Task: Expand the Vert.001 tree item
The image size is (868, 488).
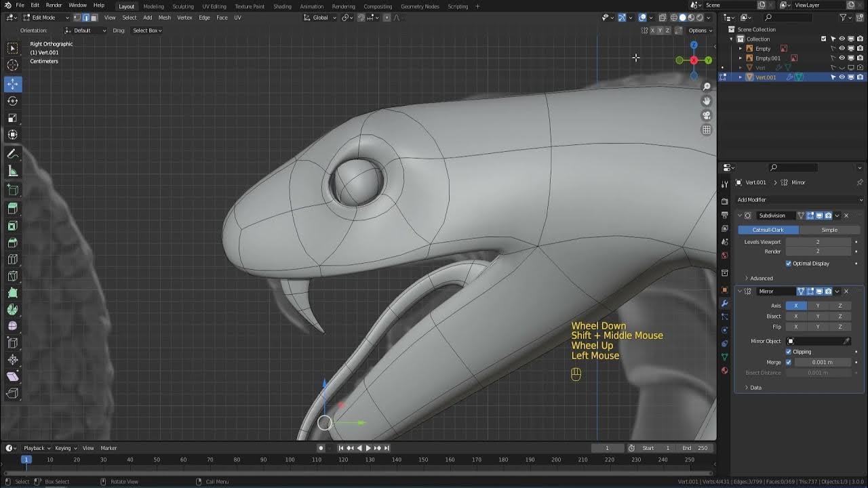Action: (741, 77)
